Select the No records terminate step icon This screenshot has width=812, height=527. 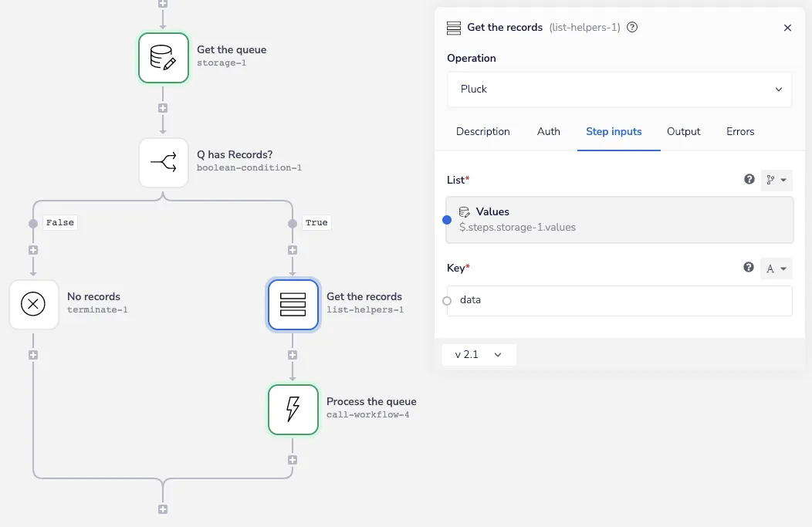[34, 304]
